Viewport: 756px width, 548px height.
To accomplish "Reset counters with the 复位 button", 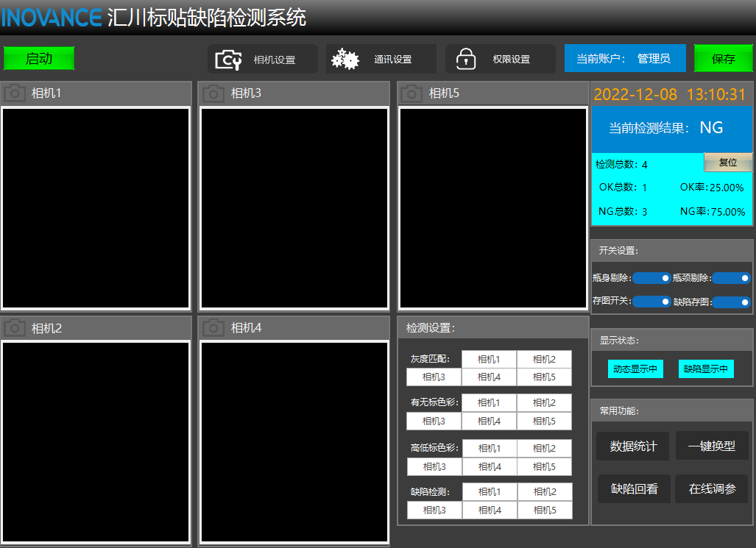I will coord(727,163).
